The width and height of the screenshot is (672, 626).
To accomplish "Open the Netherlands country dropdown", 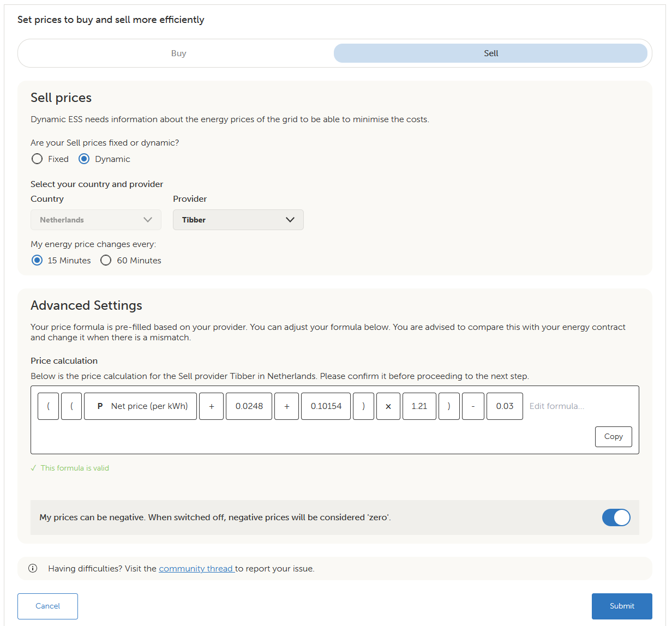I will 96,220.
